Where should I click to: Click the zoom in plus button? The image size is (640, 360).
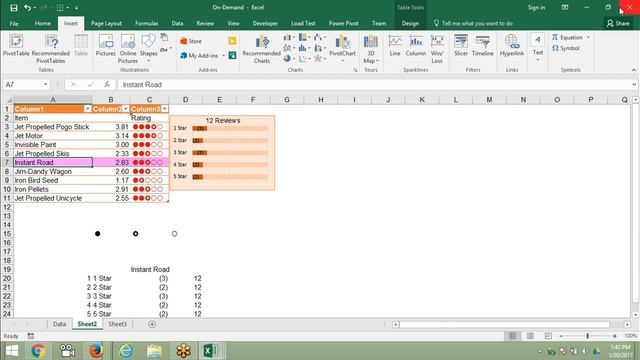[615, 336]
